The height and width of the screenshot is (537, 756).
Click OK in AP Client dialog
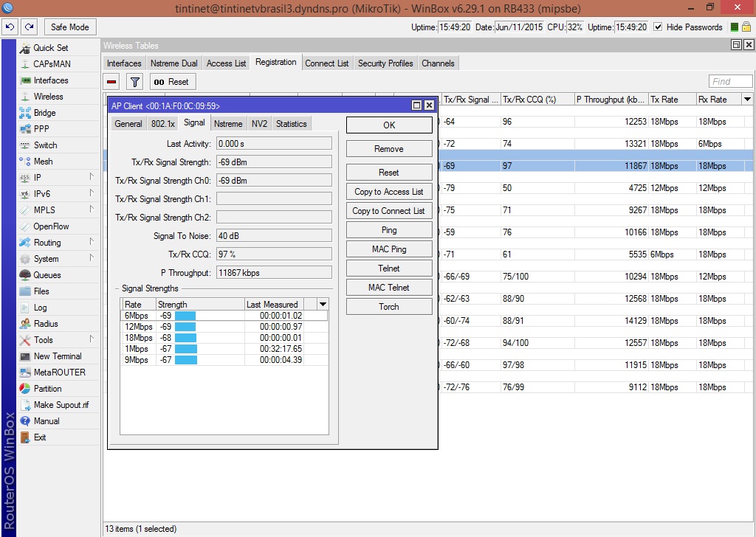pyautogui.click(x=389, y=125)
